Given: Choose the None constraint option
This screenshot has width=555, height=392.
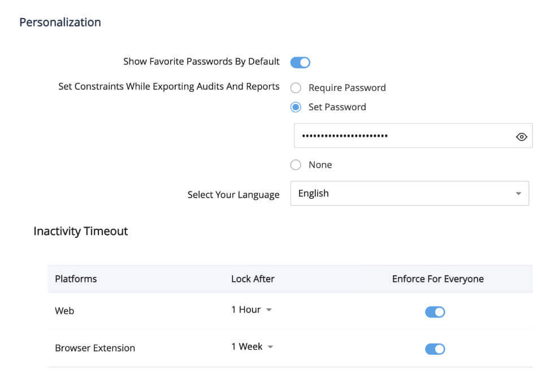Looking at the screenshot, I should pos(296,164).
